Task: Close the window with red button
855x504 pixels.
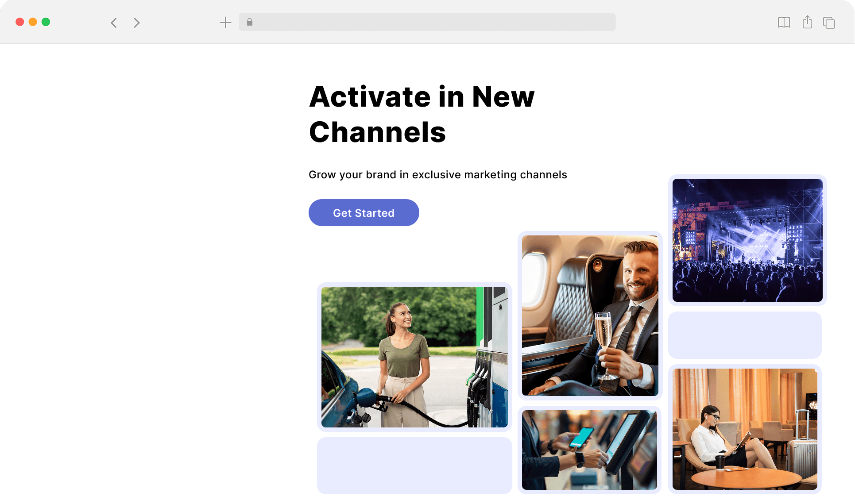Action: pyautogui.click(x=19, y=22)
